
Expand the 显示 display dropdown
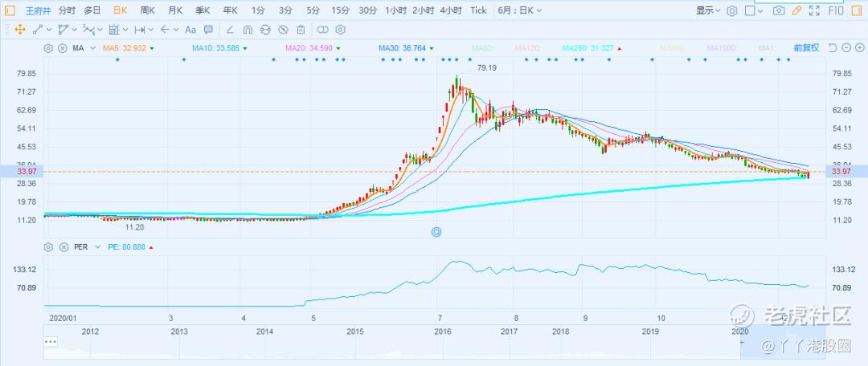pos(708,10)
